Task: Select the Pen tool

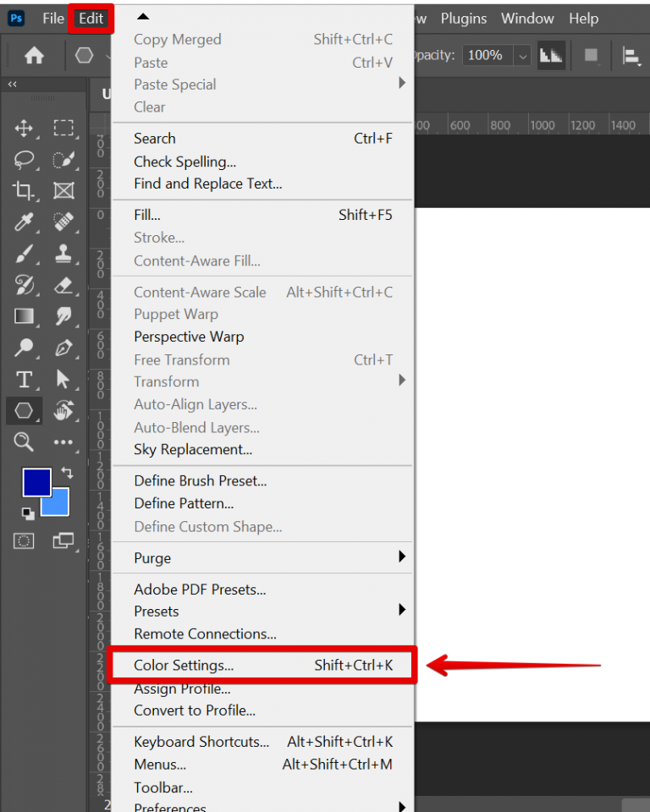Action: coord(63,348)
